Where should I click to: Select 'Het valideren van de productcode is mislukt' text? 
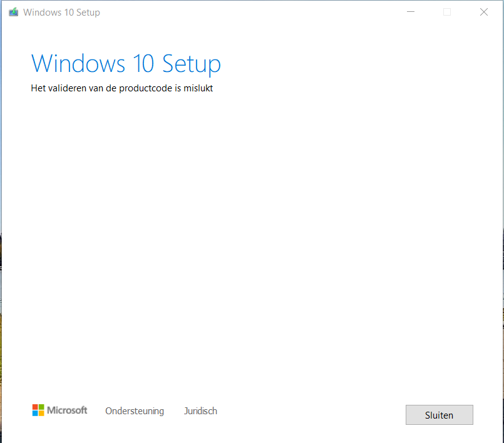coord(122,88)
